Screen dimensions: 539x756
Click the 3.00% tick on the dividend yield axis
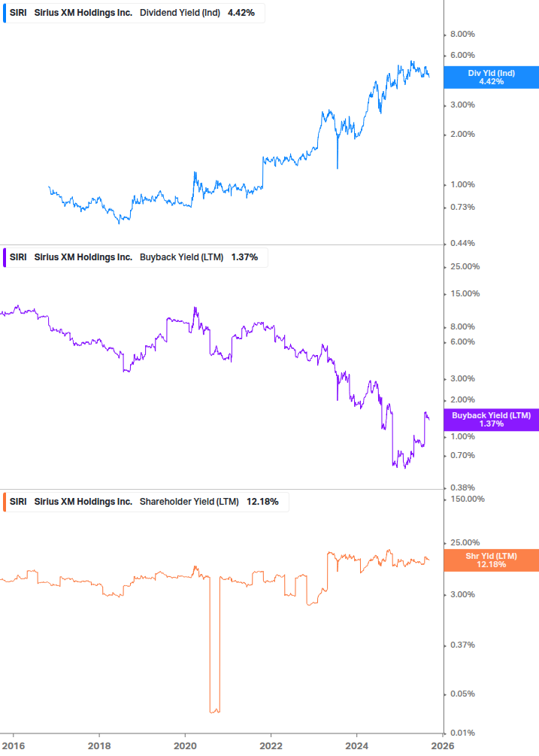462,105
